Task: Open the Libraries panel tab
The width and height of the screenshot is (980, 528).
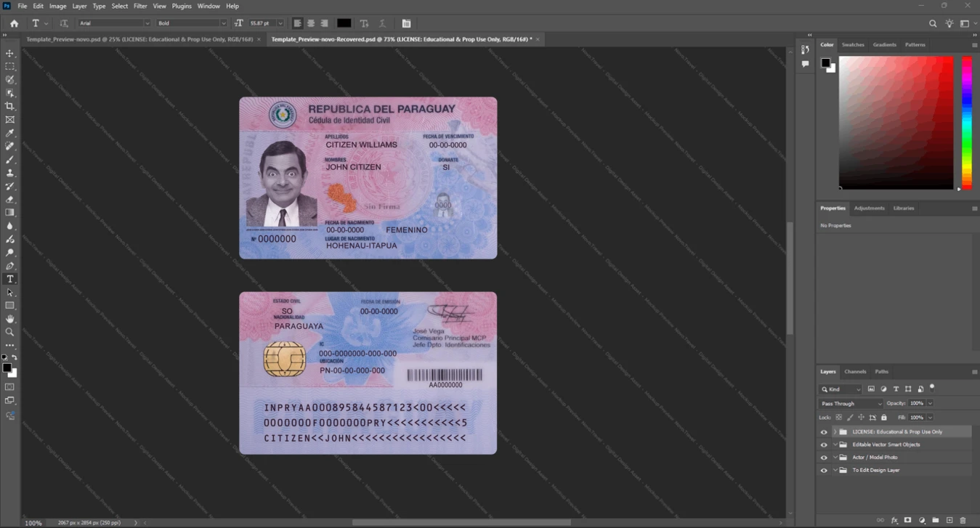Action: [x=904, y=208]
